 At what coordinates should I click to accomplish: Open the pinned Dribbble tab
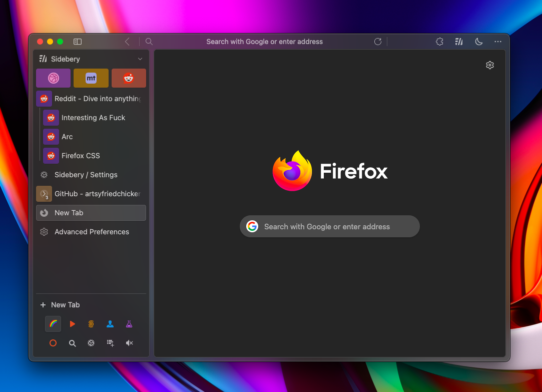coord(53,78)
